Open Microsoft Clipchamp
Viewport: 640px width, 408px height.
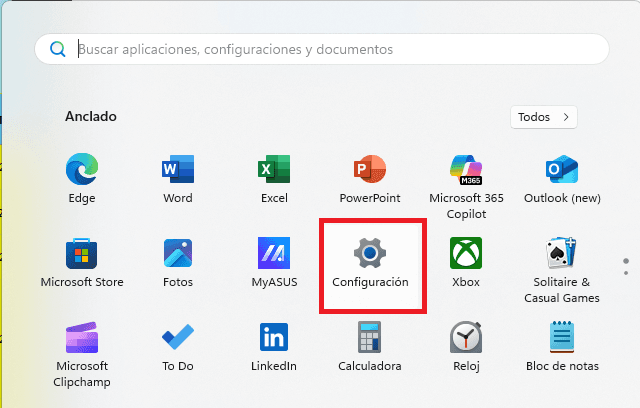(x=82, y=354)
